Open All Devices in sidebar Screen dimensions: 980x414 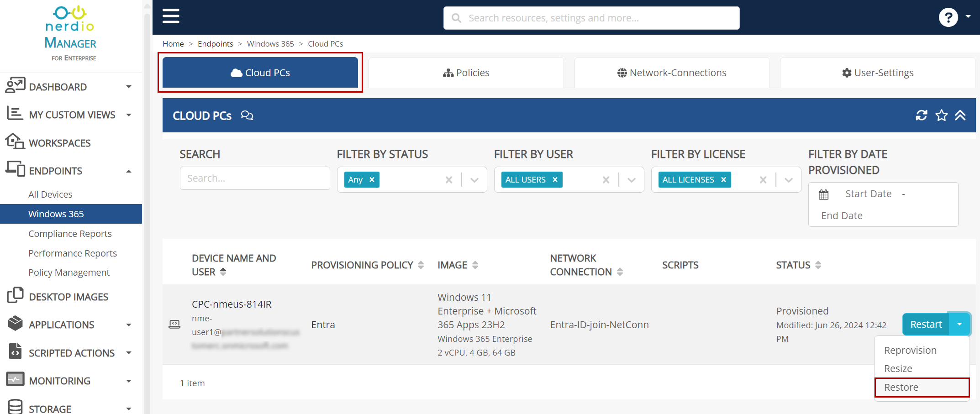tap(50, 194)
